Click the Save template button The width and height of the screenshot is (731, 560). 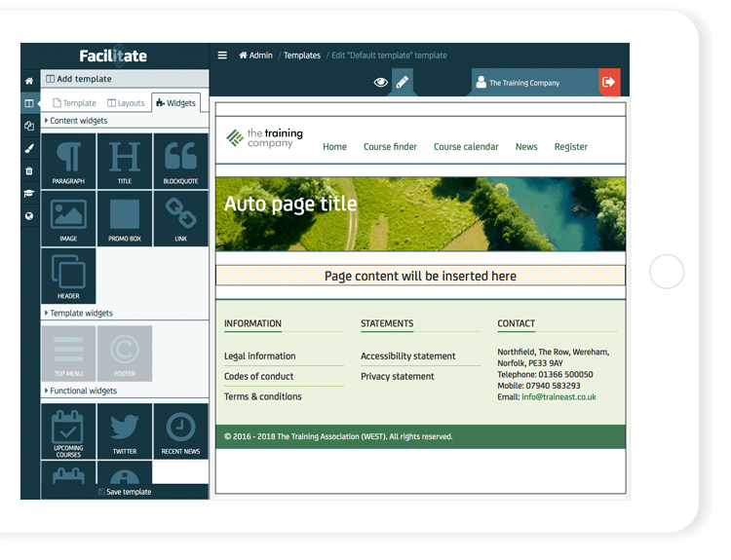click(125, 492)
